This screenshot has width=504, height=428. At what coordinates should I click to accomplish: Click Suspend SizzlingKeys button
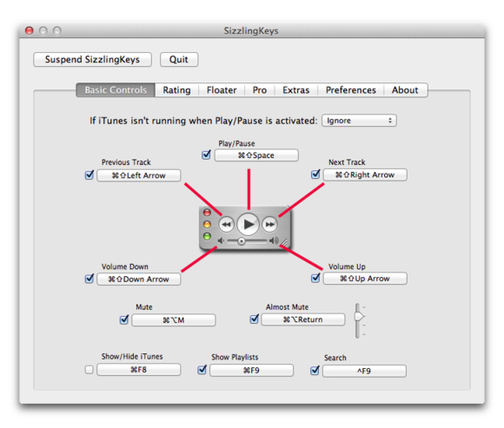(x=92, y=59)
